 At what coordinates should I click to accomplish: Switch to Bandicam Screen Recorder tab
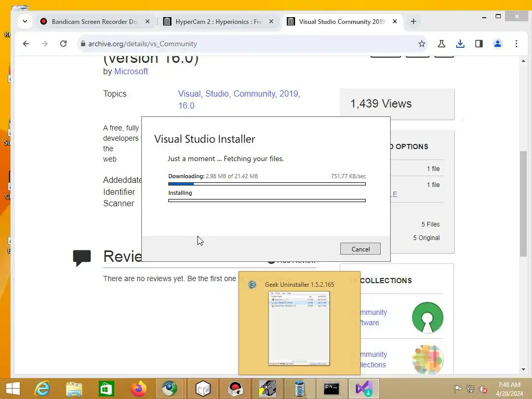[95, 21]
